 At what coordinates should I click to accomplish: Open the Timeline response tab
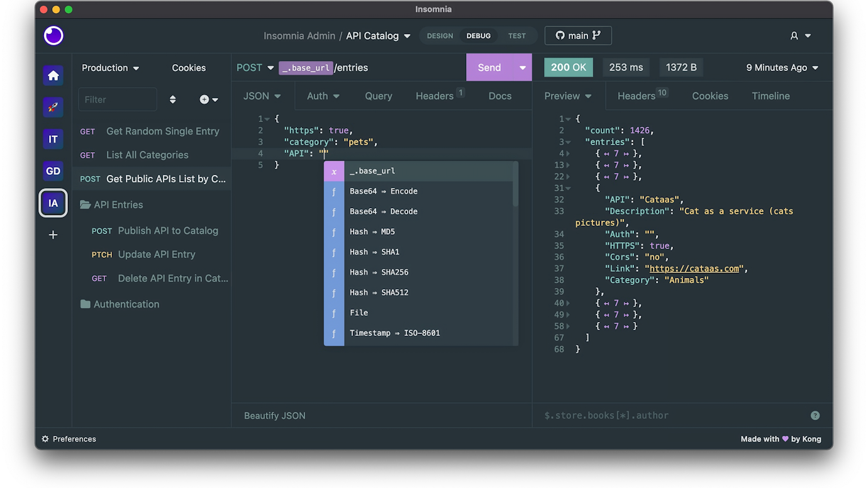tap(771, 96)
